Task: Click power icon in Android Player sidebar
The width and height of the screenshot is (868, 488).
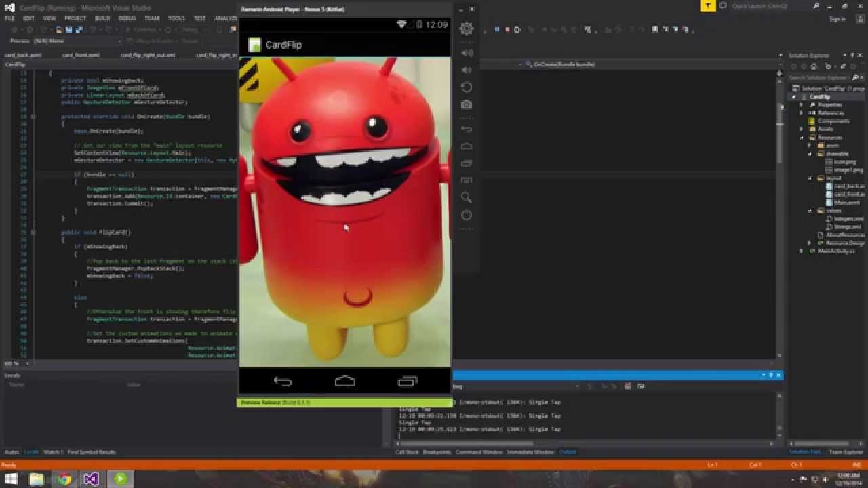Action: [466, 215]
